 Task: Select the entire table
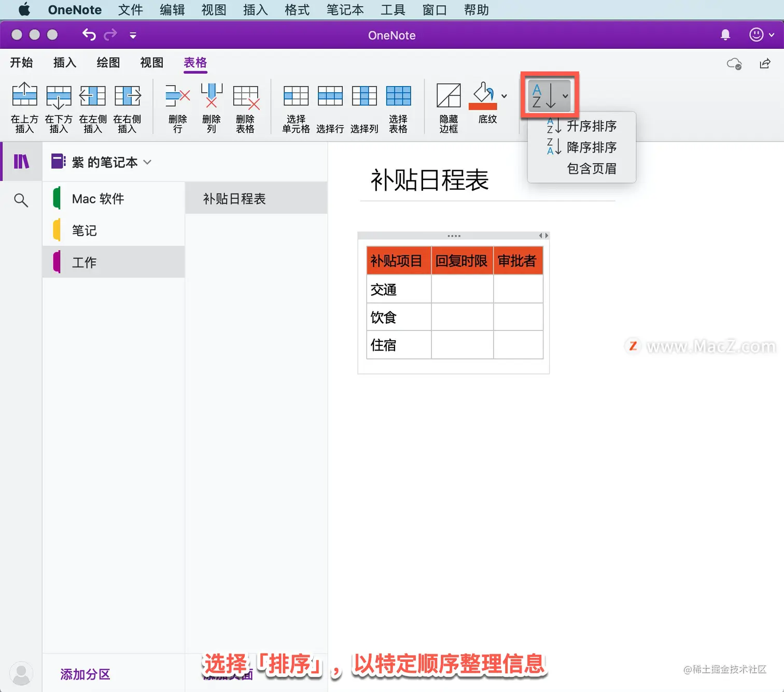click(398, 107)
